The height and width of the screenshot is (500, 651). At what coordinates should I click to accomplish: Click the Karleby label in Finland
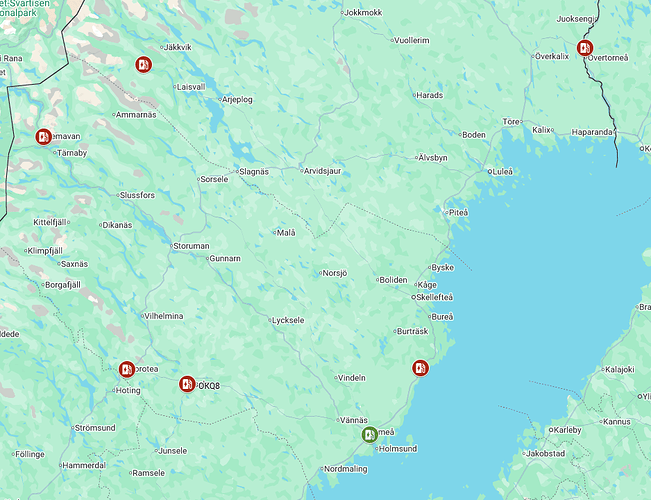[567, 430]
